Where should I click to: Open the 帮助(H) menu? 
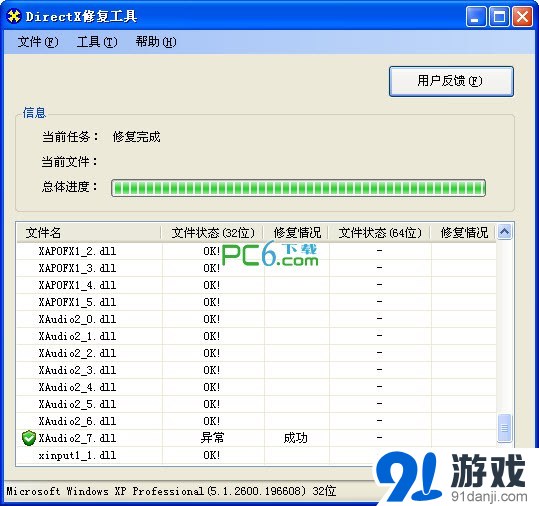(156, 42)
